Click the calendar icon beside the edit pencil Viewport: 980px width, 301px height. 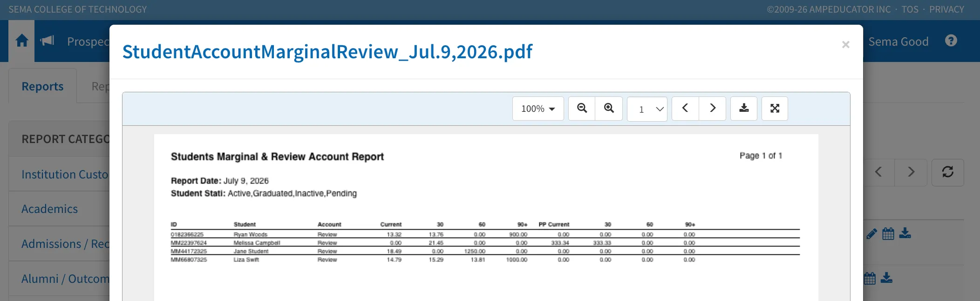coord(888,234)
